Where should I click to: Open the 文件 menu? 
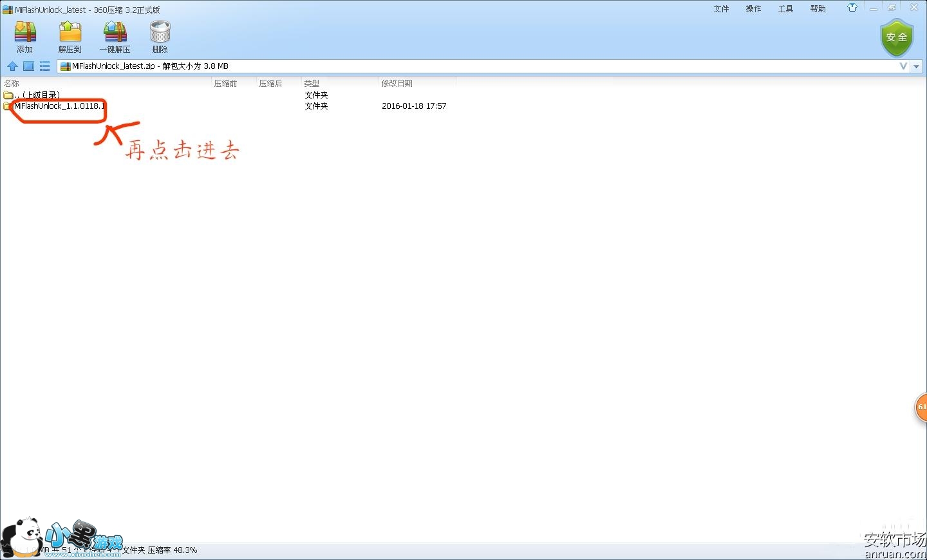tap(721, 9)
